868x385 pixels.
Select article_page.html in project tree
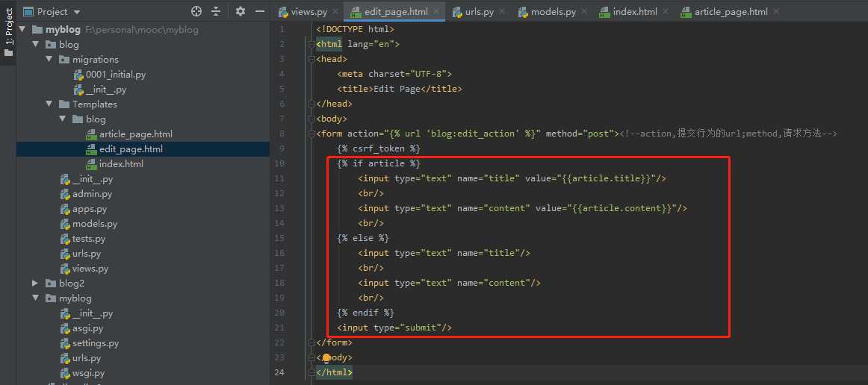pyautogui.click(x=136, y=134)
